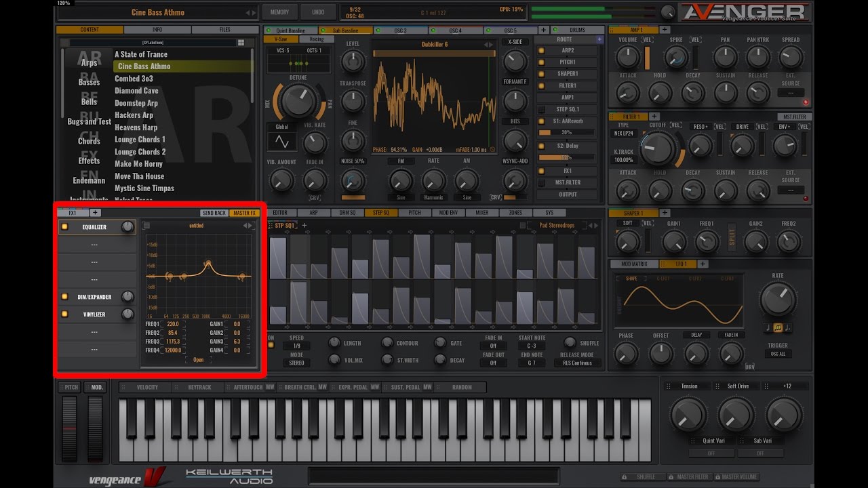Screen dimensions: 868x488
Task: Add an LFO with the plus next to LFO 1
Action: click(703, 264)
